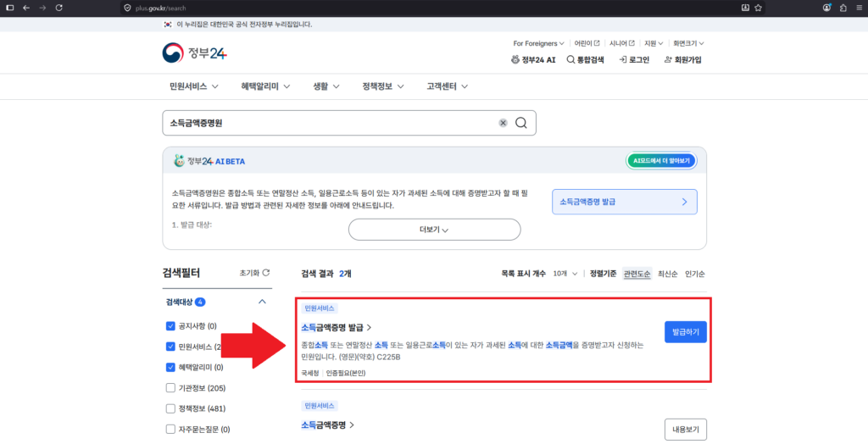The width and height of the screenshot is (868, 444).
Task: Click the 로그인 login link
Action: (634, 60)
